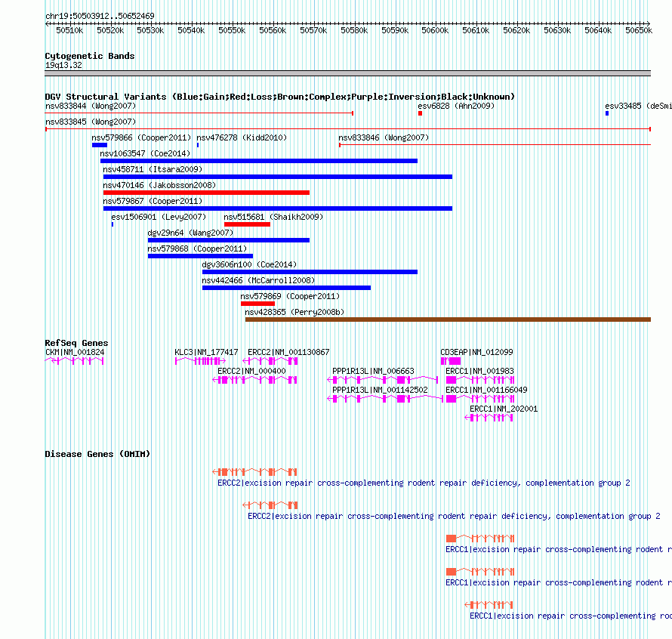Click the nsv476278 (Kidd2010) label

tap(242, 137)
